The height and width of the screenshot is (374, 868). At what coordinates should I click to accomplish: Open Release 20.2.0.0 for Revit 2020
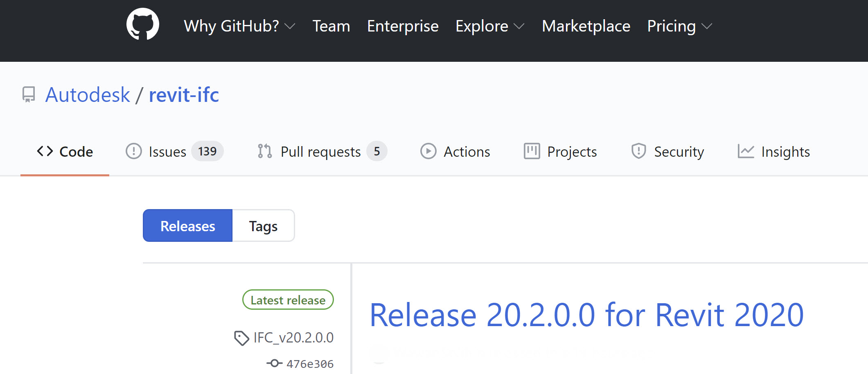point(586,315)
